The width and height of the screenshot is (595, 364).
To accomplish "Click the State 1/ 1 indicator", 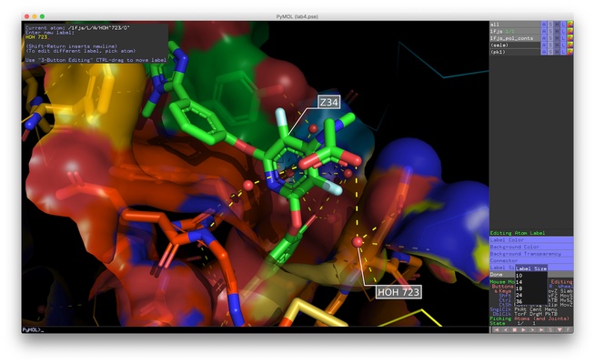I will [x=512, y=323].
